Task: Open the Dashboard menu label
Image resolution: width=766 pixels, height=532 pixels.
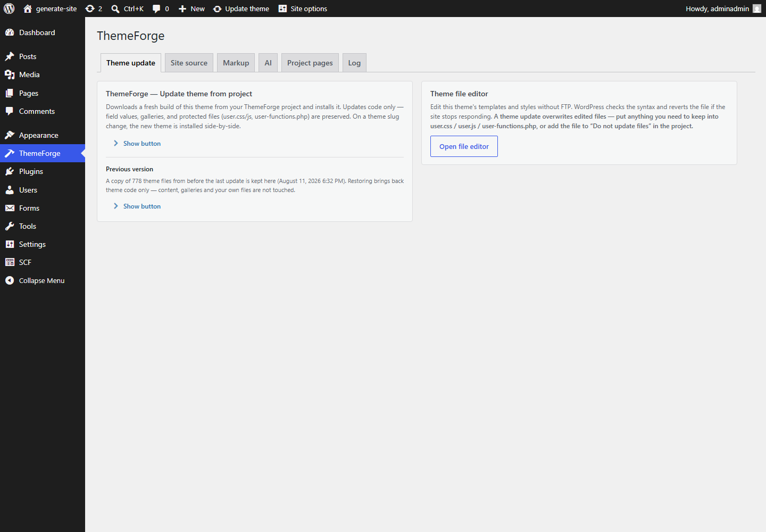Action: tap(37, 32)
